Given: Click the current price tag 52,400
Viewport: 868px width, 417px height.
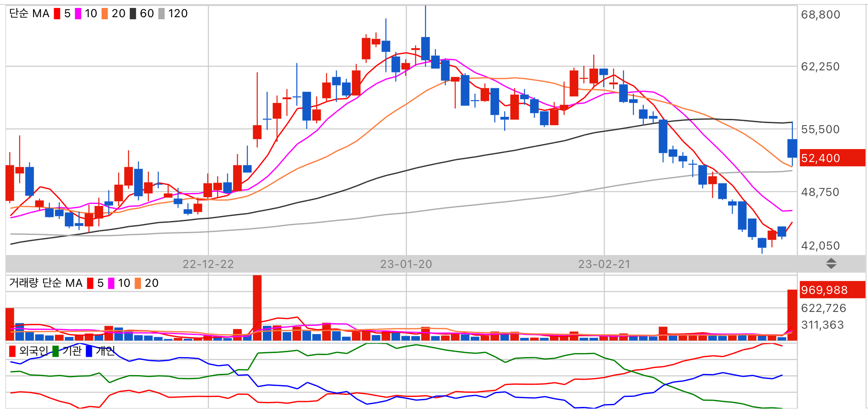Looking at the screenshot, I should coord(832,158).
